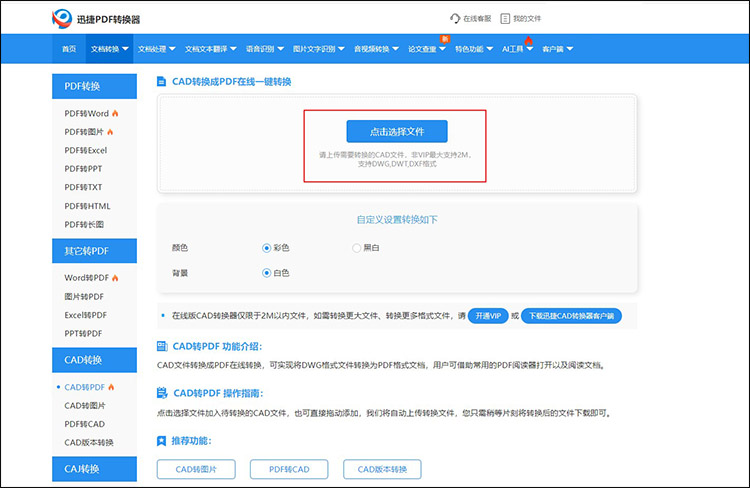Open PDF转换 sidebar section header
Screen dimensions: 750x488
tap(94, 86)
